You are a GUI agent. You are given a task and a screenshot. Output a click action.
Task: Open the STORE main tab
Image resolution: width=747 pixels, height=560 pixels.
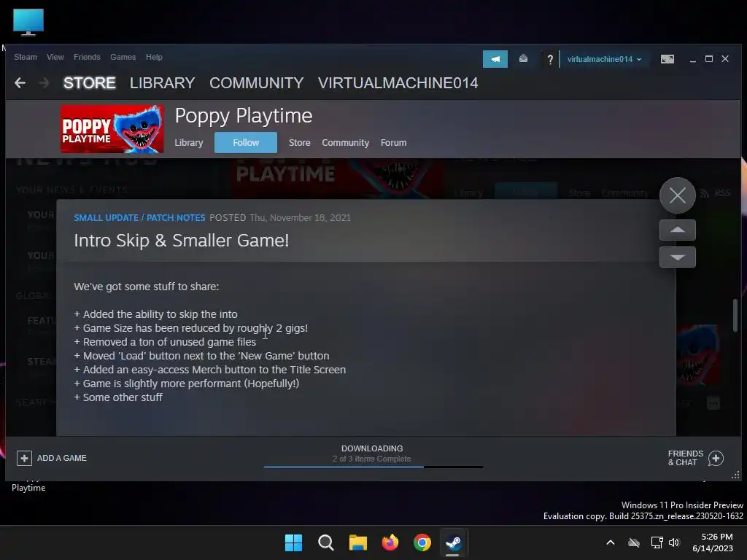90,83
